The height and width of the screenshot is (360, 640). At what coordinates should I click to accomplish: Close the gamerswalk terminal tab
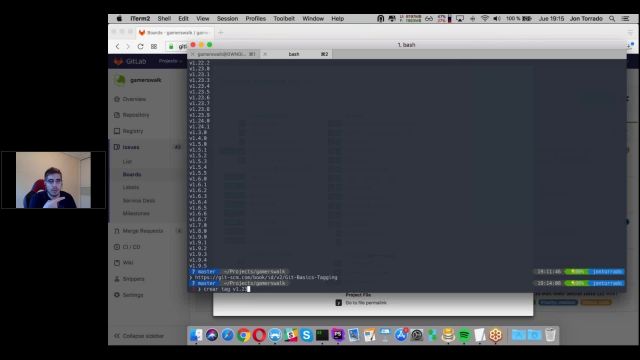pos(193,54)
